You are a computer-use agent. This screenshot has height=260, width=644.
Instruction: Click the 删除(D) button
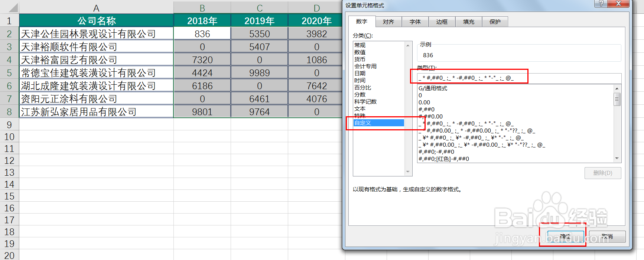(603, 173)
